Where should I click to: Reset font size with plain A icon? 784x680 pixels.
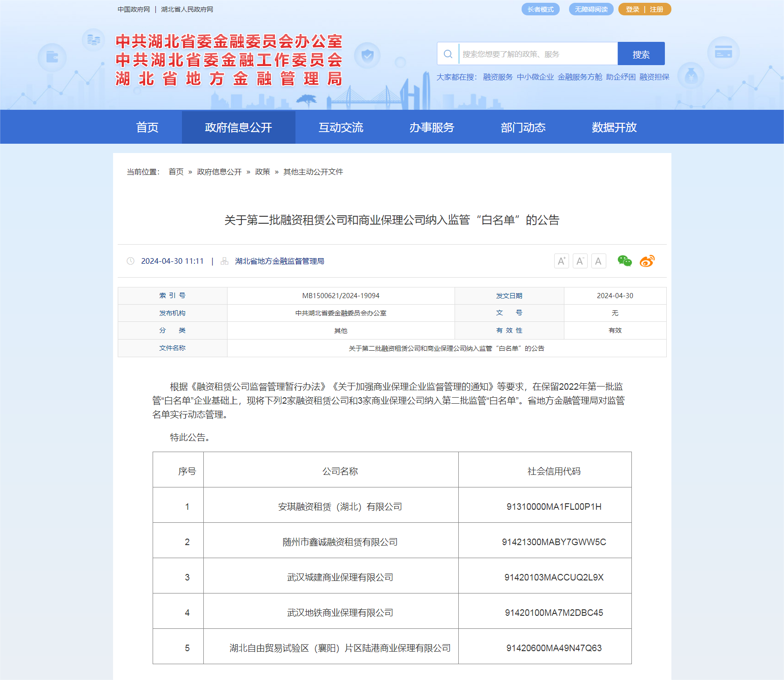[598, 261]
